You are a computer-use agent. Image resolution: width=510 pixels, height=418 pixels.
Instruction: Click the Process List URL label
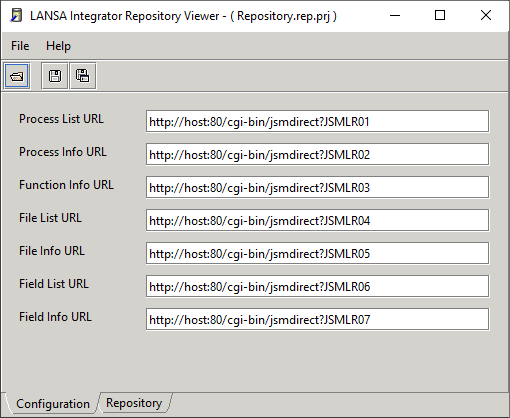[x=61, y=119]
